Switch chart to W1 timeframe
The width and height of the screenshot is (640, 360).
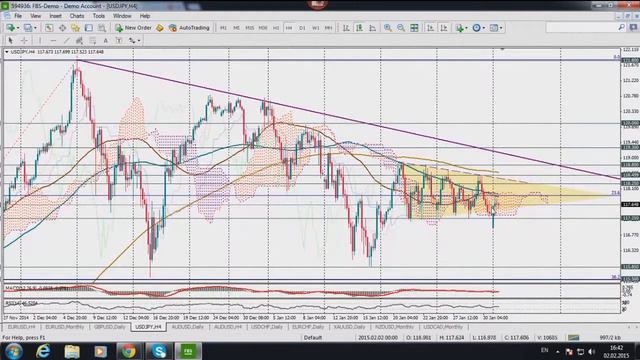316,28
